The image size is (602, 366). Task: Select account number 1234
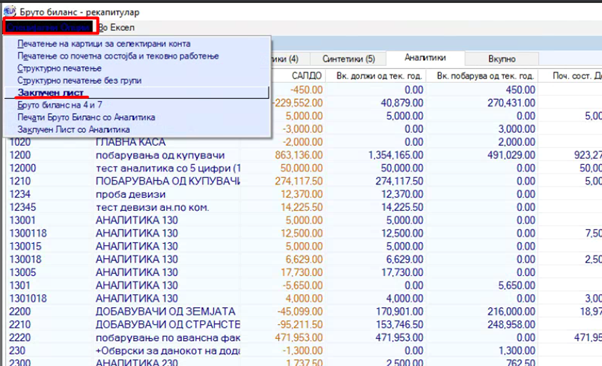[x=20, y=194]
